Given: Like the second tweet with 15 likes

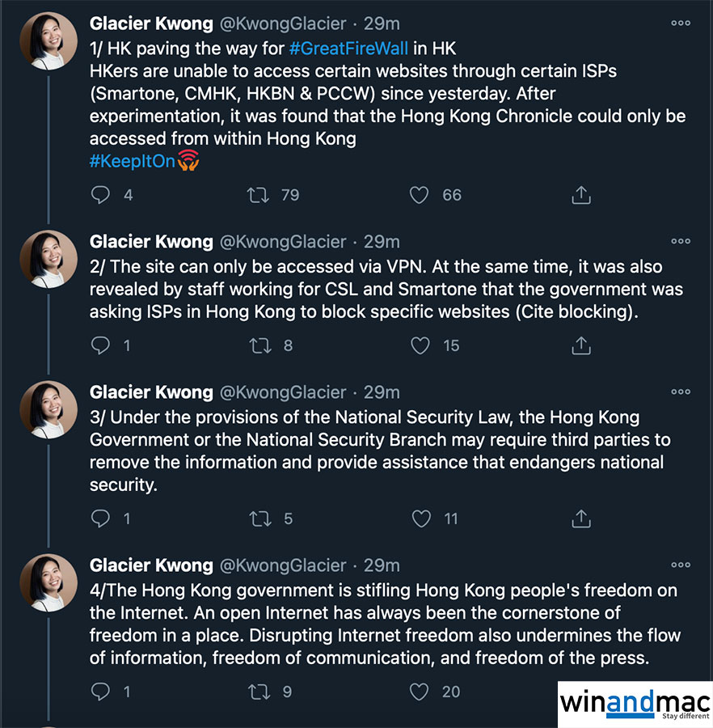Looking at the screenshot, I should [420, 345].
